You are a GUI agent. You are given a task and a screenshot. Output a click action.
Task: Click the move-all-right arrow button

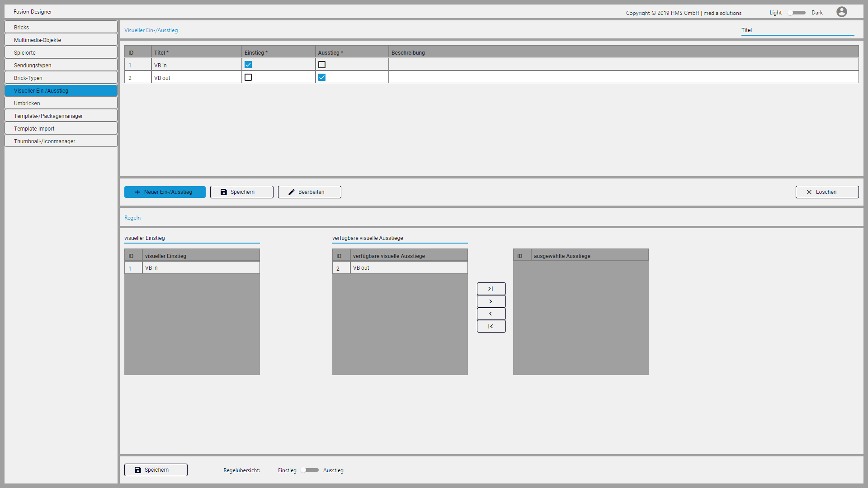[491, 289]
